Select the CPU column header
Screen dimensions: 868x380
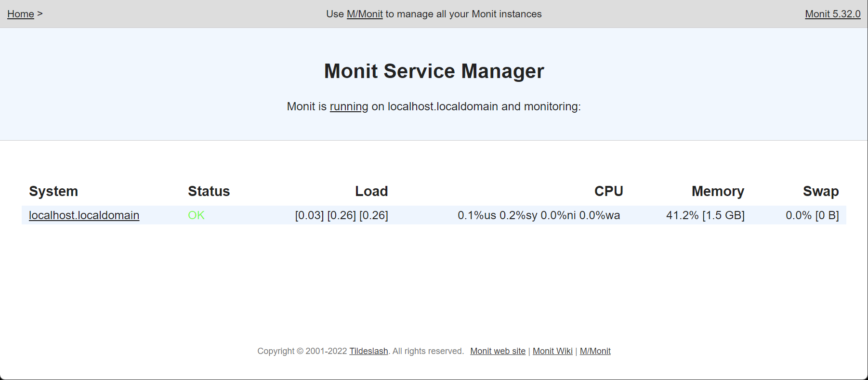608,191
